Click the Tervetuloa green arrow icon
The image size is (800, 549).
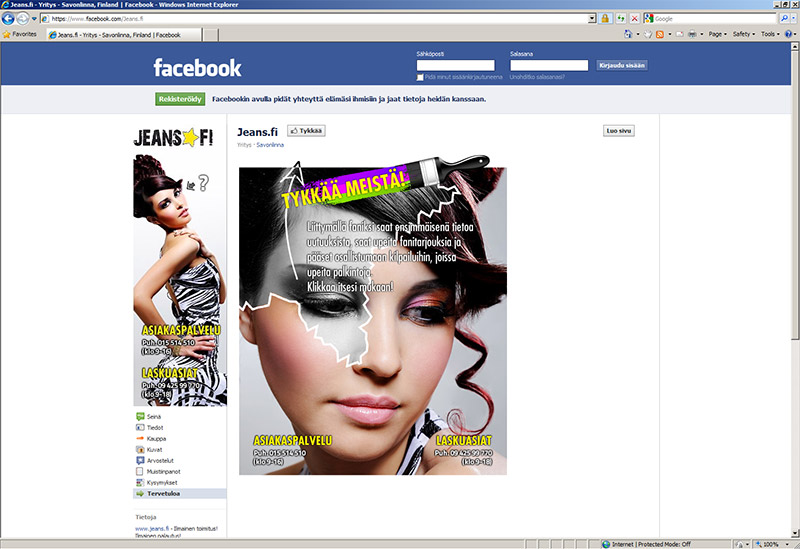tap(140, 493)
